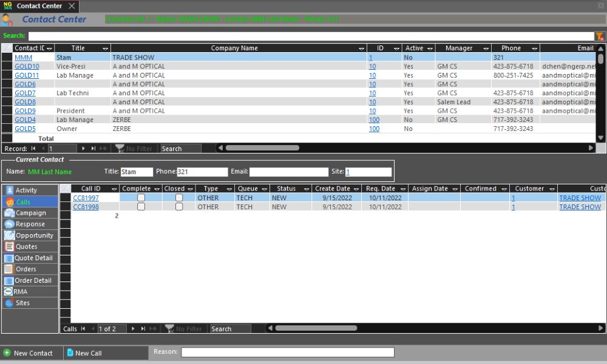Screen dimensions: 607x364
Task: Toggle Closed checkbox for call CC81997
Action: [179, 198]
